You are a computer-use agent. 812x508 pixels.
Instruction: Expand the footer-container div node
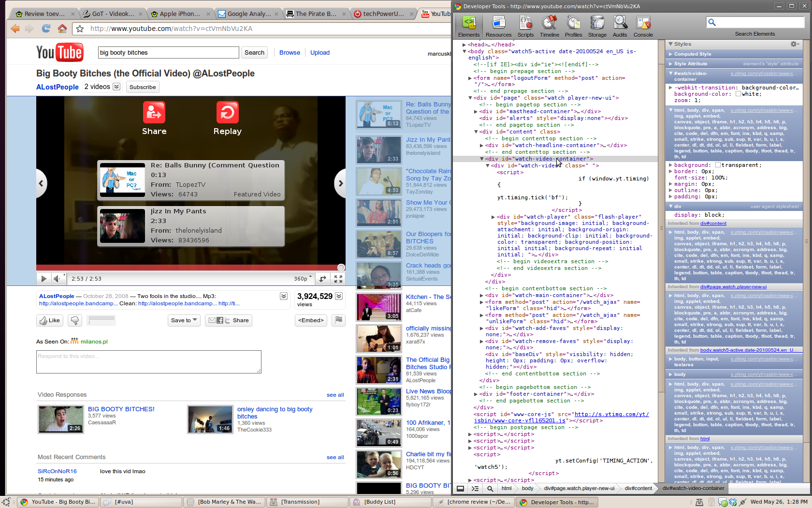point(476,394)
